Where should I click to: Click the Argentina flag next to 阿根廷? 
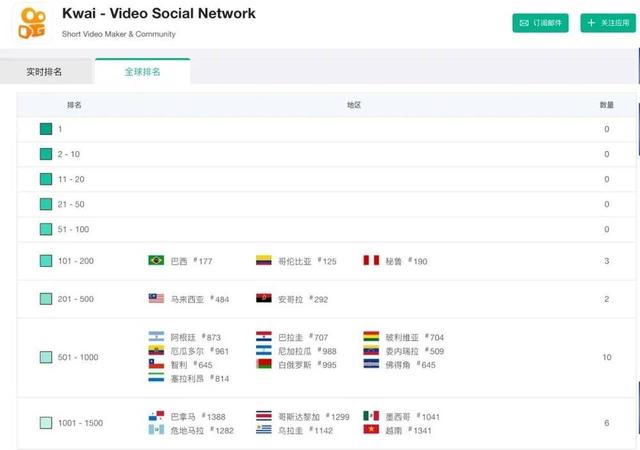tap(156, 336)
